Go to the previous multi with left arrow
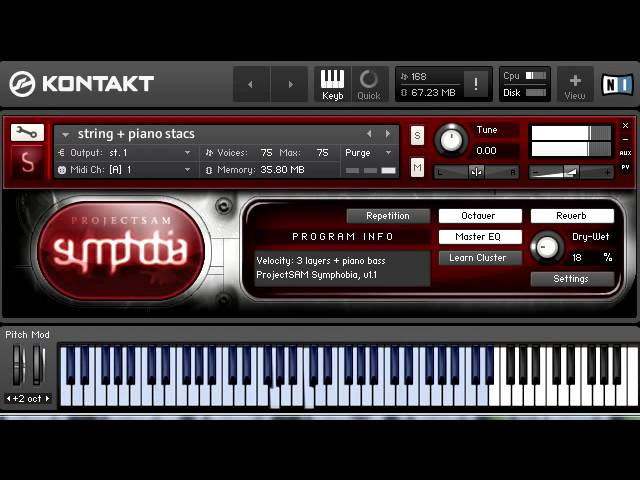This screenshot has width=640, height=480. [251, 84]
